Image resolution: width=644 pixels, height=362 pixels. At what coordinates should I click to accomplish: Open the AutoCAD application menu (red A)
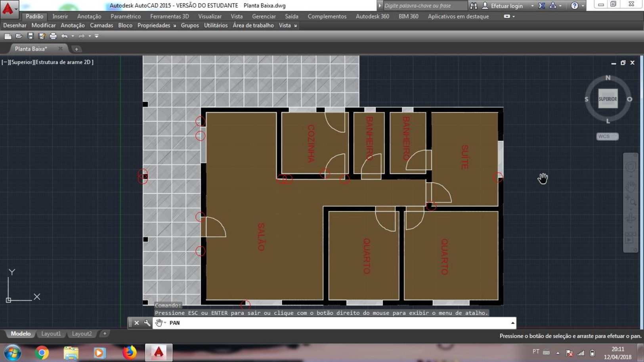[x=8, y=8]
